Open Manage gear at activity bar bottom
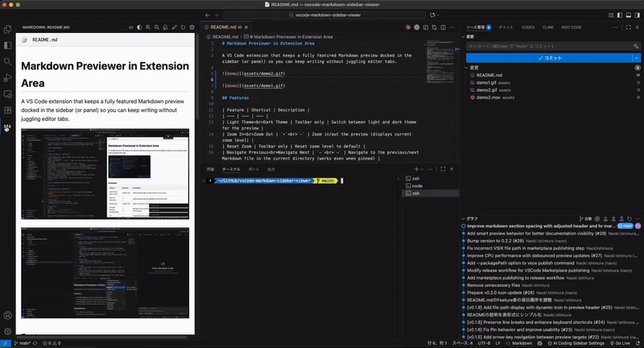The width and height of the screenshot is (644, 348). (x=7, y=331)
